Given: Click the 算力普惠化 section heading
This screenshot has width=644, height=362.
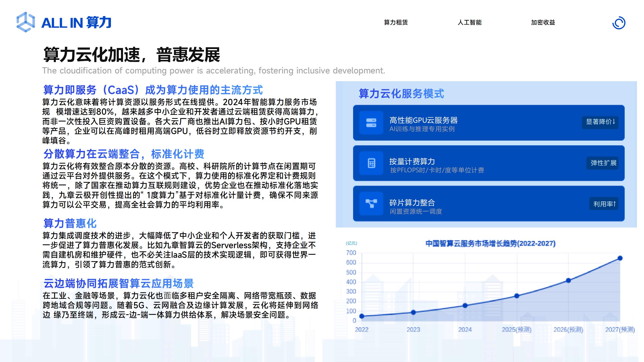Looking at the screenshot, I should click(70, 223).
